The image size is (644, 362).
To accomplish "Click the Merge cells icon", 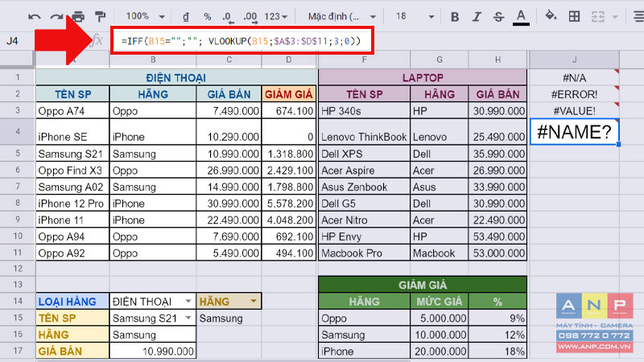I will (597, 17).
